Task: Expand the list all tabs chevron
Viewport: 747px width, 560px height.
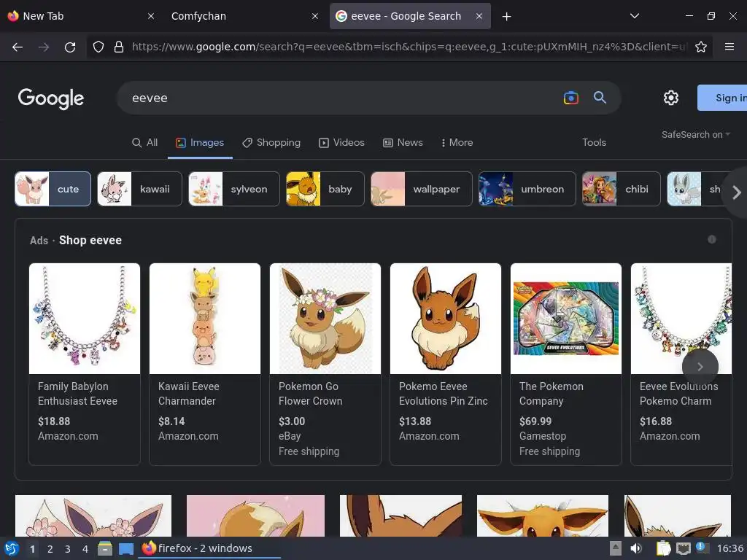Action: tap(634, 16)
